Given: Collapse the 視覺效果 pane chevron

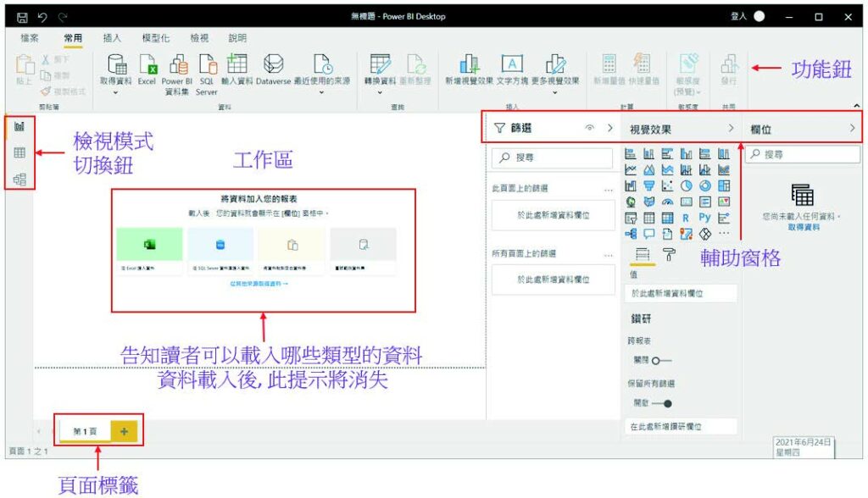Looking at the screenshot, I should 732,128.
